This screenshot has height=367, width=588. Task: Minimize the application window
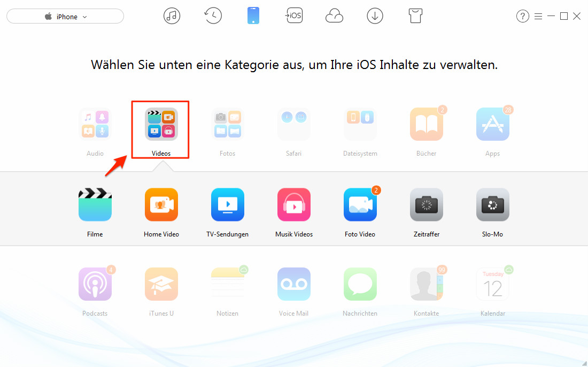pos(551,16)
